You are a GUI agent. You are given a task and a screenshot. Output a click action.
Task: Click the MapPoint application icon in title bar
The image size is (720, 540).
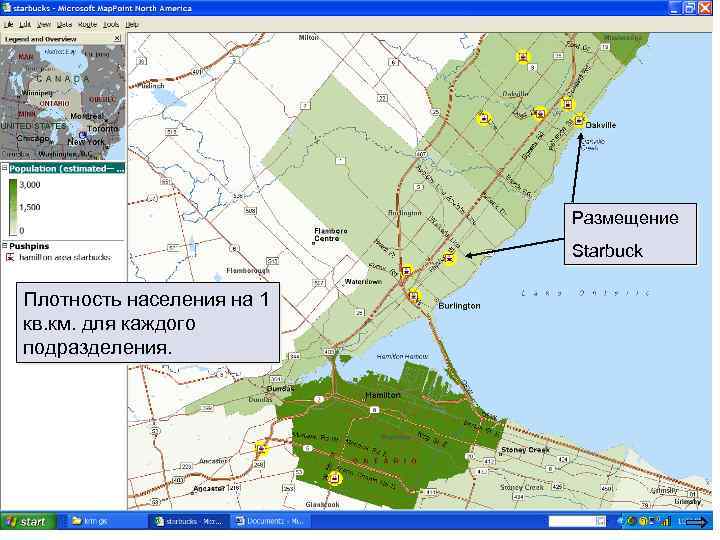pyautogui.click(x=6, y=7)
